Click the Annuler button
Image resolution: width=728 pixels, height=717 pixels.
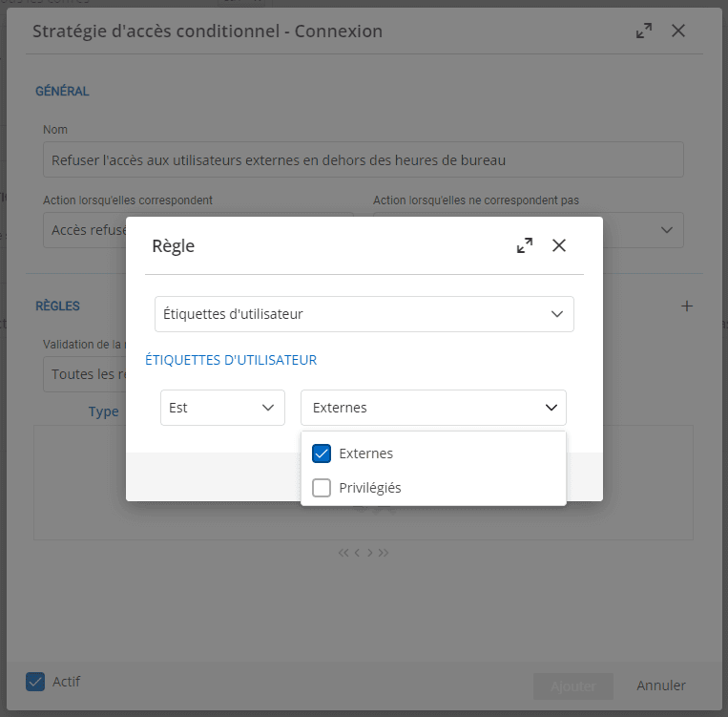661,685
